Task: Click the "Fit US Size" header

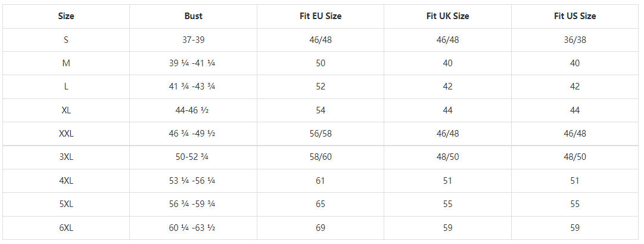Action: click(x=574, y=16)
